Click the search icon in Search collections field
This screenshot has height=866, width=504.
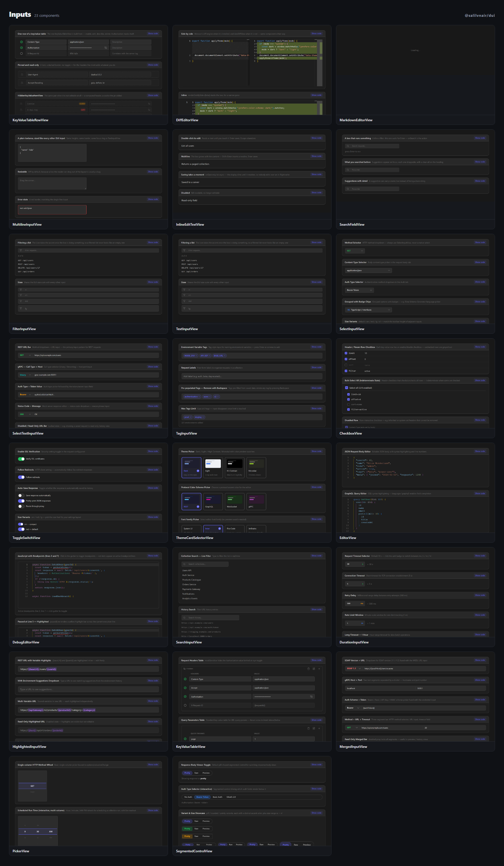point(184,564)
